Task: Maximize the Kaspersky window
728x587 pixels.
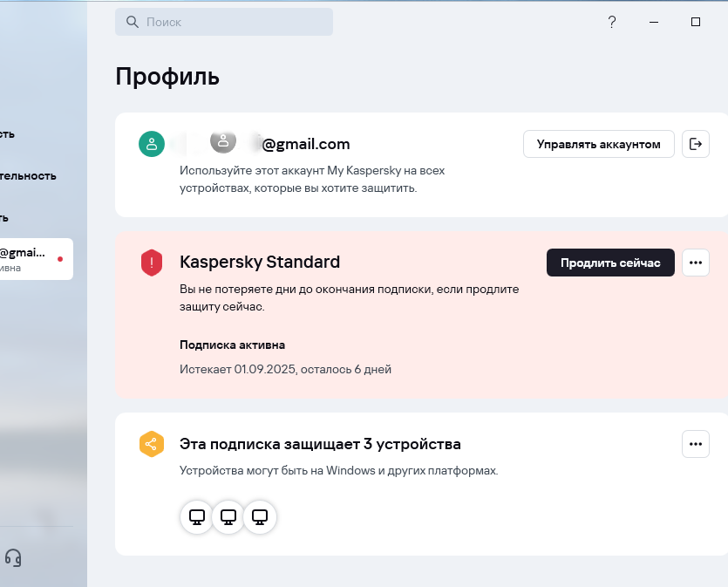Action: tap(696, 22)
